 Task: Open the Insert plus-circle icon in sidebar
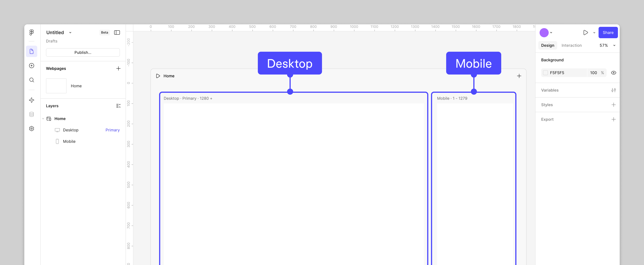32,66
